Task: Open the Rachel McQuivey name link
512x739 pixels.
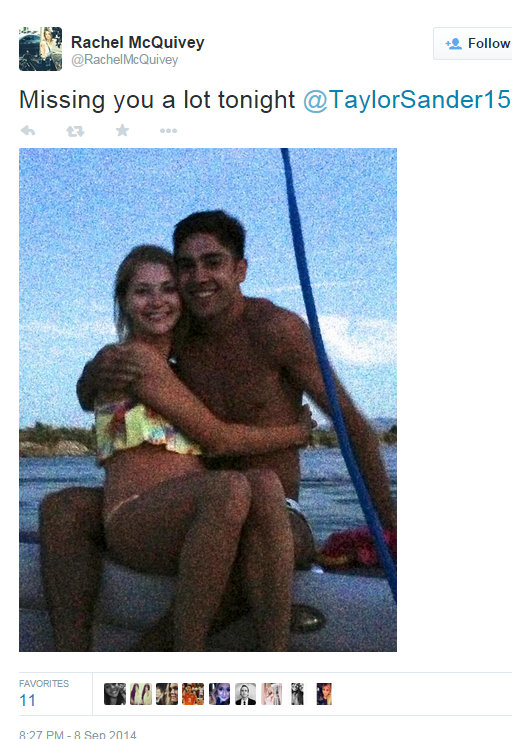Action: coord(138,42)
